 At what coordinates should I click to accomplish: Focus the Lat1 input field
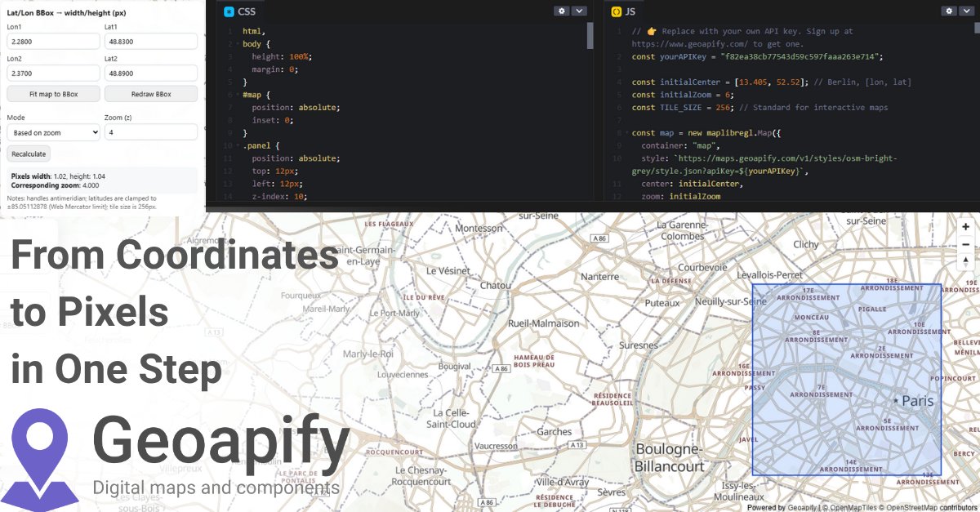coord(151,41)
